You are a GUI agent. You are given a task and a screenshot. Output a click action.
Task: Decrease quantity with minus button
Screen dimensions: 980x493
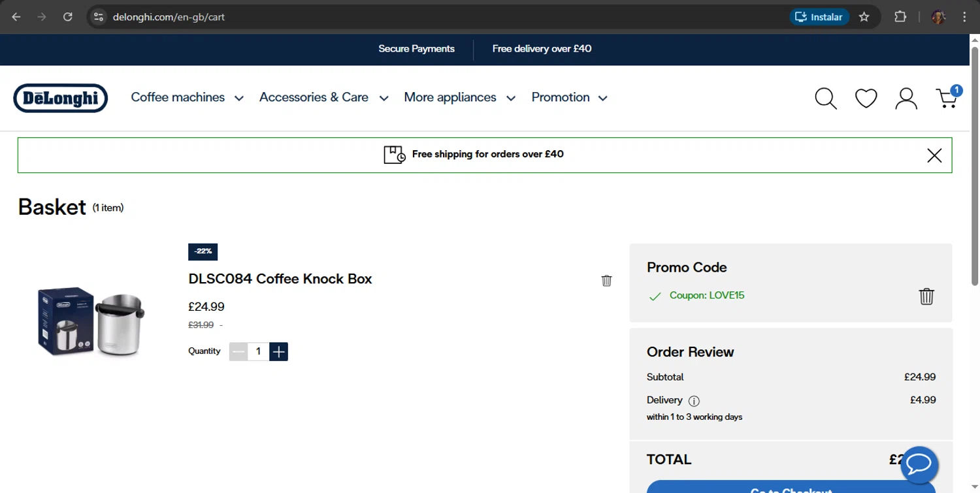238,352
